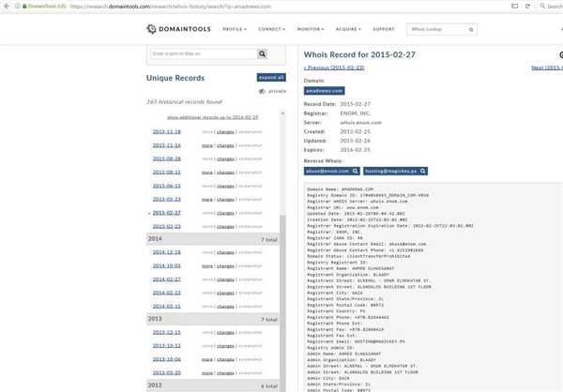Screen dimensions: 563x392
Task: Click the expand all button
Action: 271,78
